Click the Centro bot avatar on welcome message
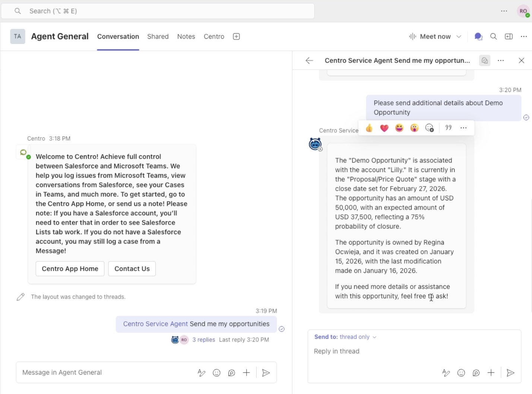Screen dimensions: 532x394 pyautogui.click(x=23, y=153)
